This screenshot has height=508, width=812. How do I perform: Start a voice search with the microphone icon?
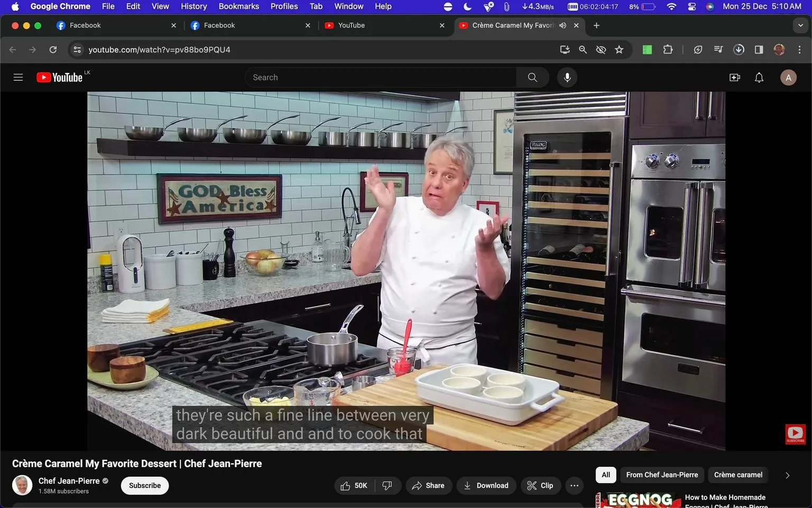click(x=567, y=77)
